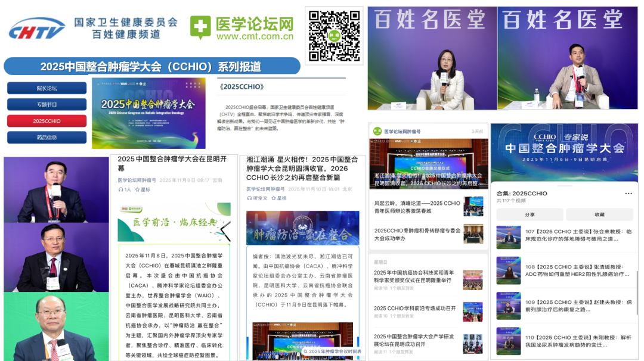Open the 专题节目 section

click(47, 105)
